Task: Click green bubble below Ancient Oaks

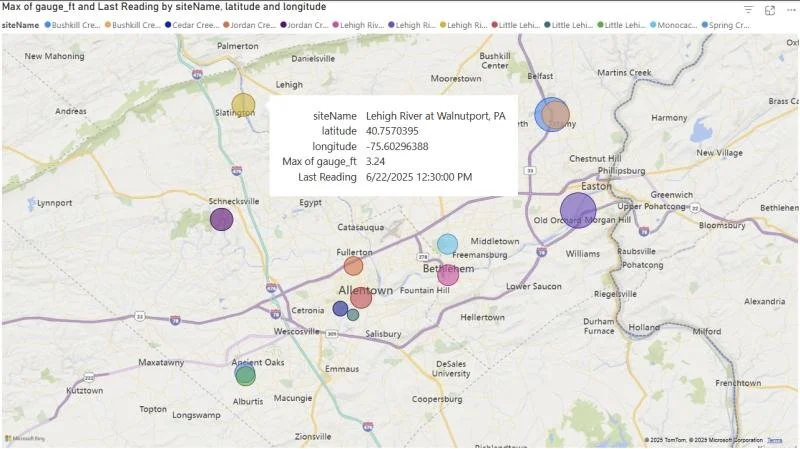Action: point(246,377)
